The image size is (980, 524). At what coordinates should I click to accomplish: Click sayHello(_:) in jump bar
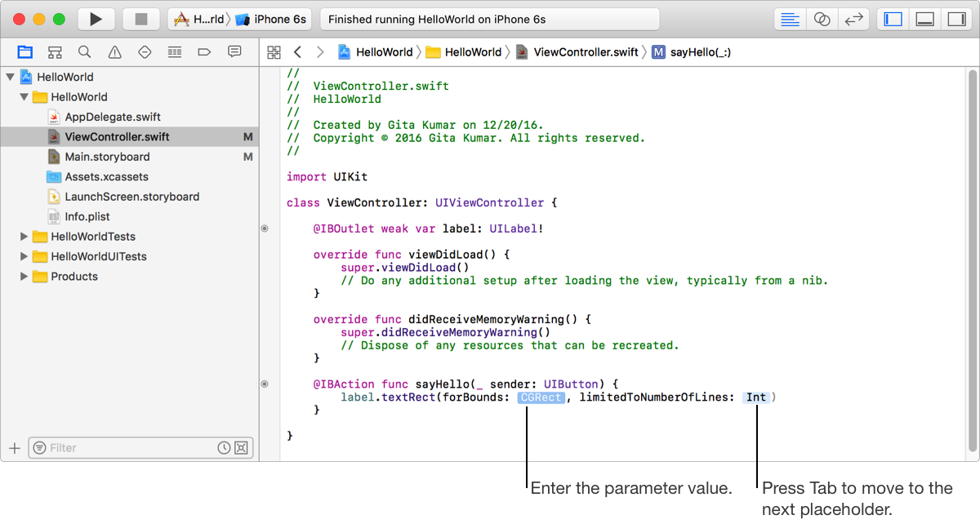click(x=691, y=51)
